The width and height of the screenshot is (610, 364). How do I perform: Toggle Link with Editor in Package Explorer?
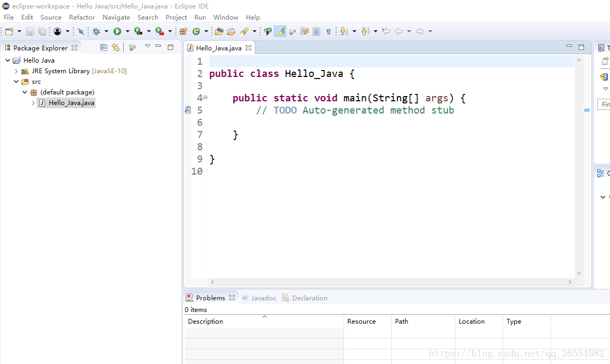point(116,47)
